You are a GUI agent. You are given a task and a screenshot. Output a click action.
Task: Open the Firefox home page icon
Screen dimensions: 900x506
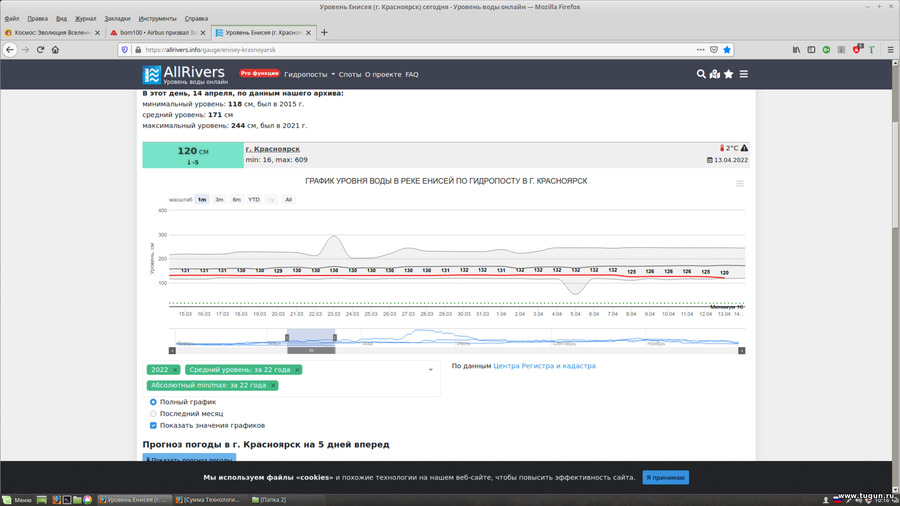click(55, 50)
